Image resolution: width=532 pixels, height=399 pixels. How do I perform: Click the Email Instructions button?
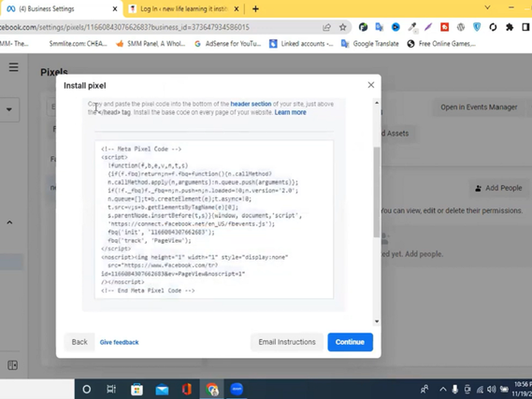(x=287, y=342)
